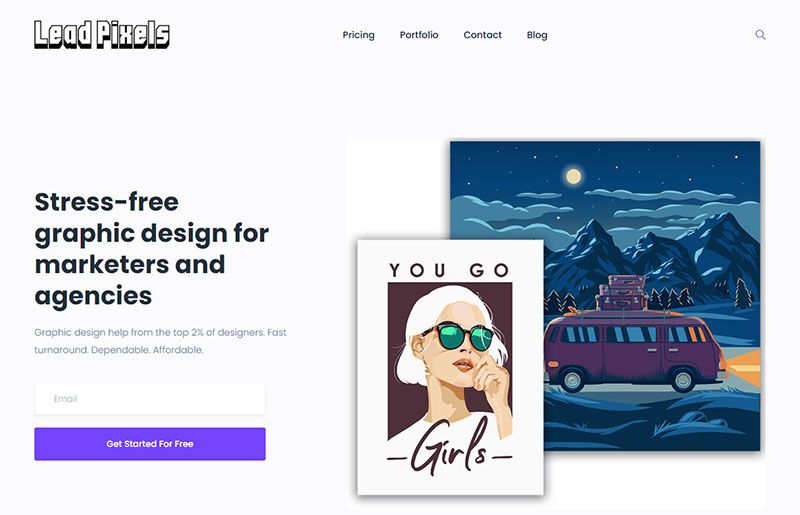
Task: Open the search magnifier icon
Action: [760, 35]
